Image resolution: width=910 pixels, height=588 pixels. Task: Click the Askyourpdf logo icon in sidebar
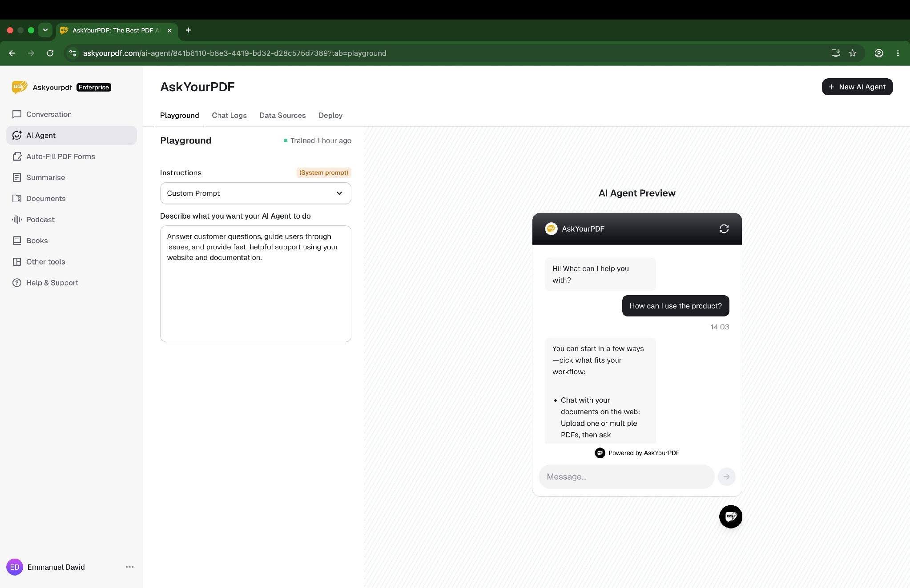coord(20,87)
